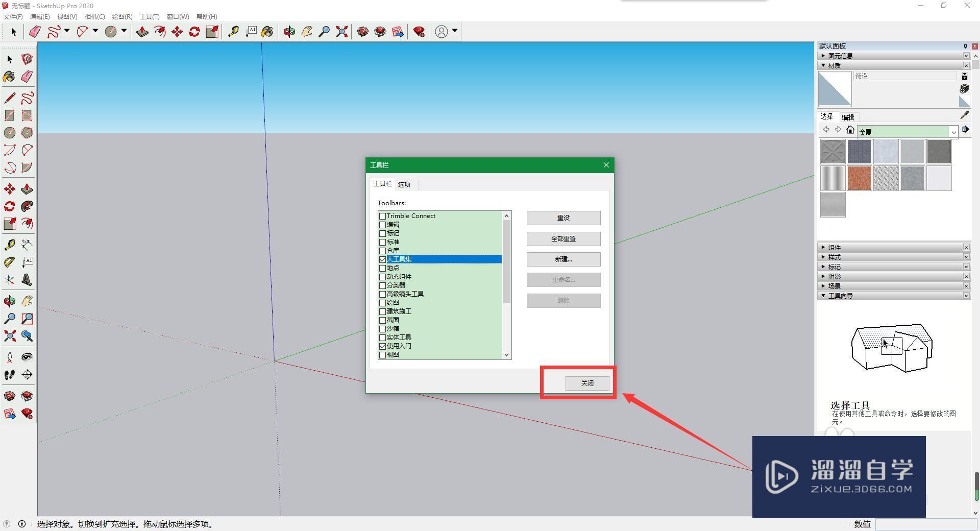Image resolution: width=980 pixels, height=531 pixels.
Task: Choose the Circle tool in left toolset
Action: click(10, 133)
